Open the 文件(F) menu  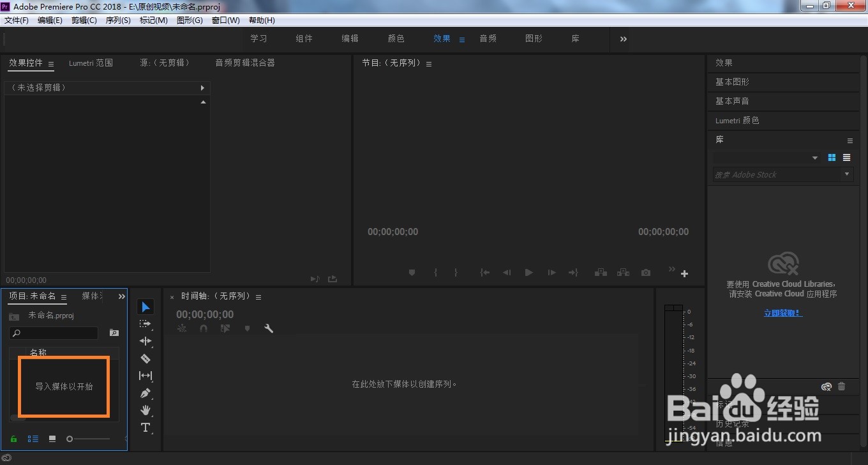coord(17,20)
